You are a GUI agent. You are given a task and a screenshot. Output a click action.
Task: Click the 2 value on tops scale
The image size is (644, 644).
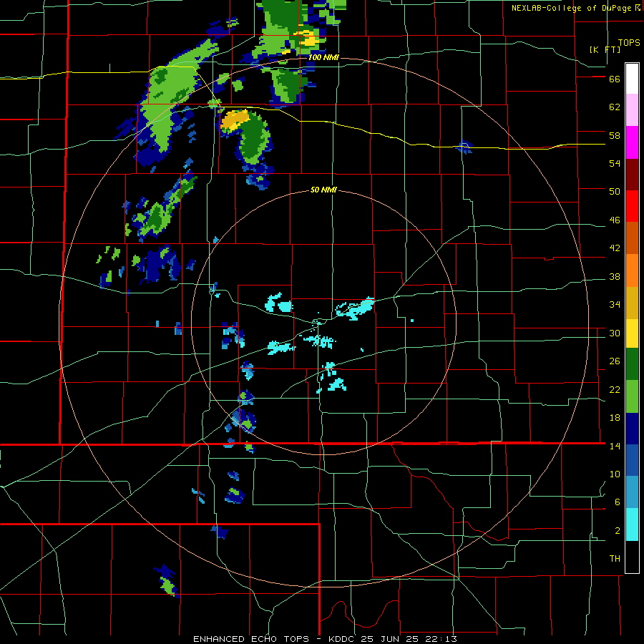click(x=618, y=531)
